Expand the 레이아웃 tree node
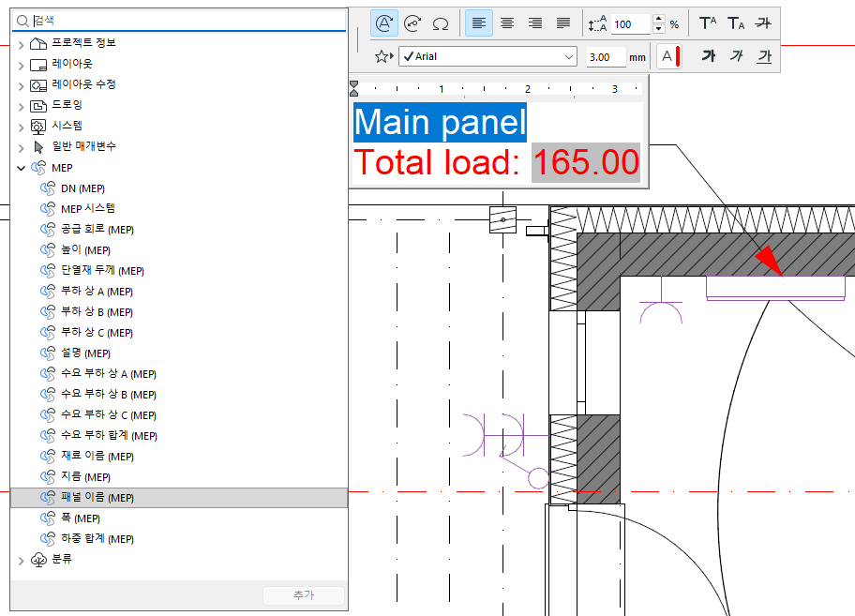The width and height of the screenshot is (855, 616). (x=21, y=66)
